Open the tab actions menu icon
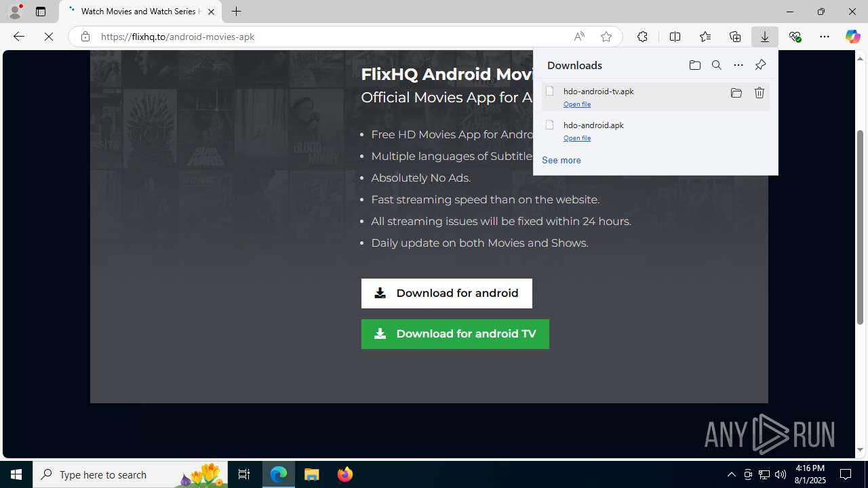Viewport: 868px width, 488px height. pyautogui.click(x=41, y=12)
